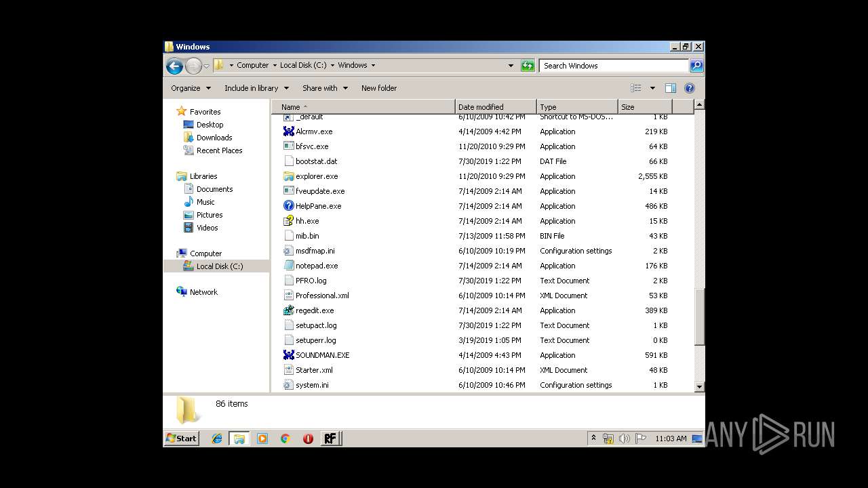
Task: Open the Documents library
Action: (214, 189)
